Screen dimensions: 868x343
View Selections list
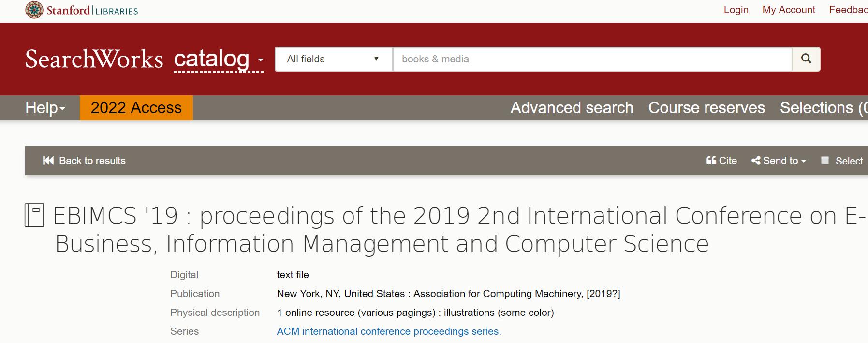824,107
